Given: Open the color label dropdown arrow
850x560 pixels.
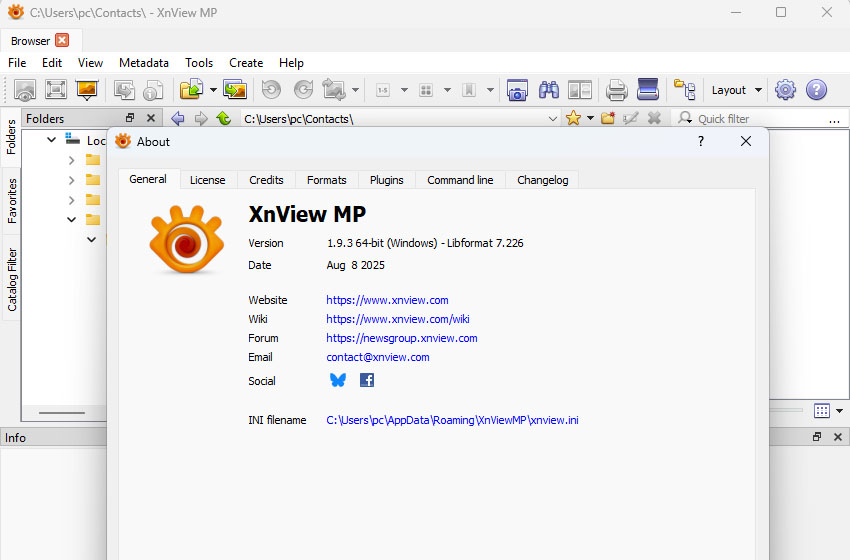Looking at the screenshot, I should pos(447,90).
